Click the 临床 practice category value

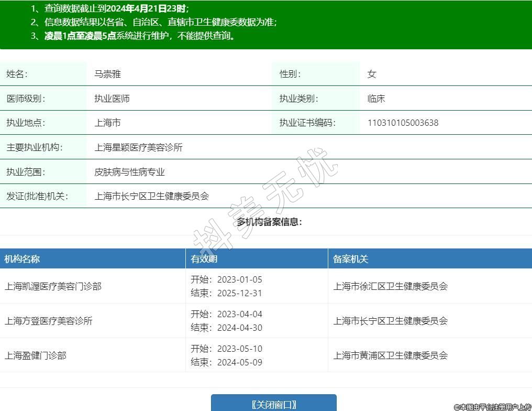pyautogui.click(x=376, y=99)
